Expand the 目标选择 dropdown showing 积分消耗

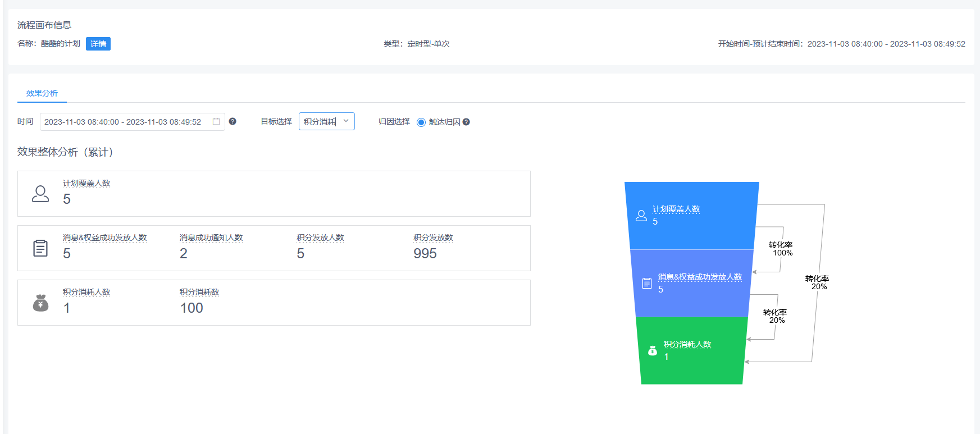coord(327,121)
